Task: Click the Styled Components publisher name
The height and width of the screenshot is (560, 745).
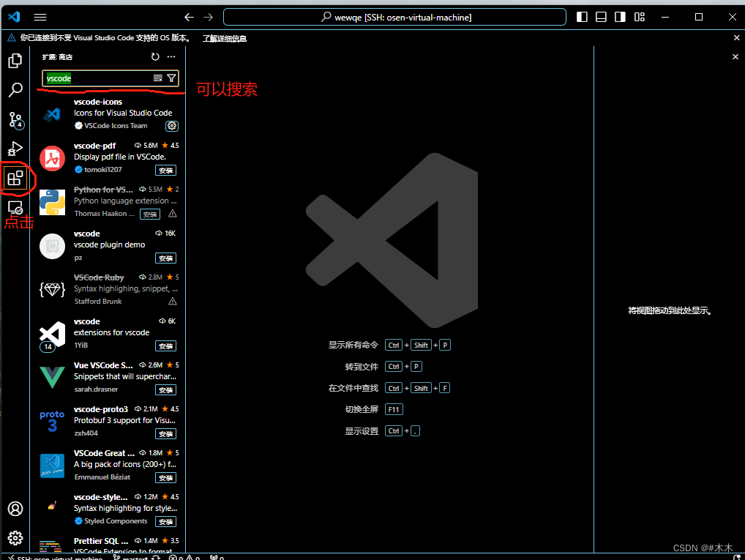Action: coord(116,521)
